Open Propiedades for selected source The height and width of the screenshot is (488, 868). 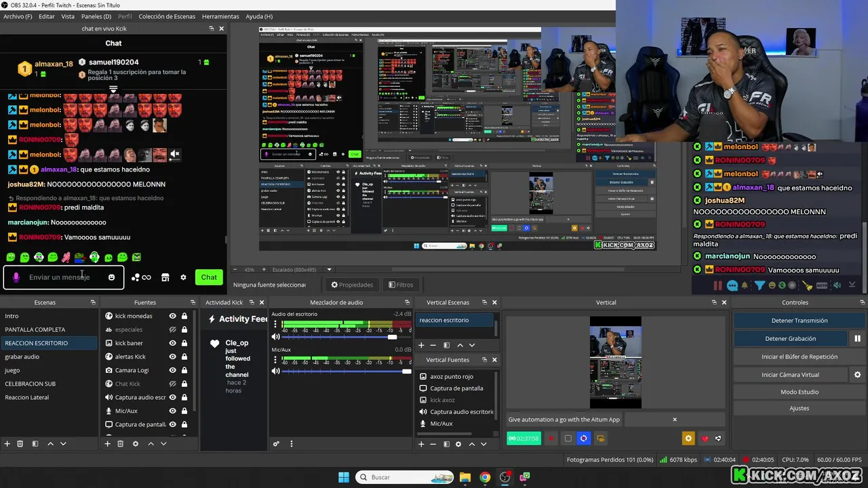click(x=352, y=285)
